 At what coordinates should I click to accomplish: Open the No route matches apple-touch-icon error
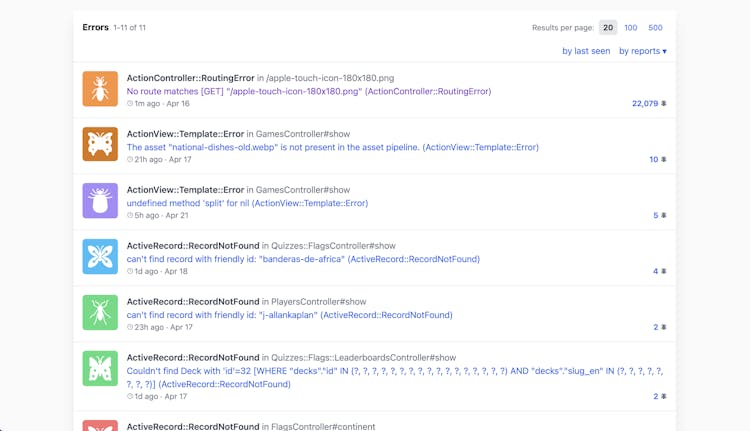(309, 91)
